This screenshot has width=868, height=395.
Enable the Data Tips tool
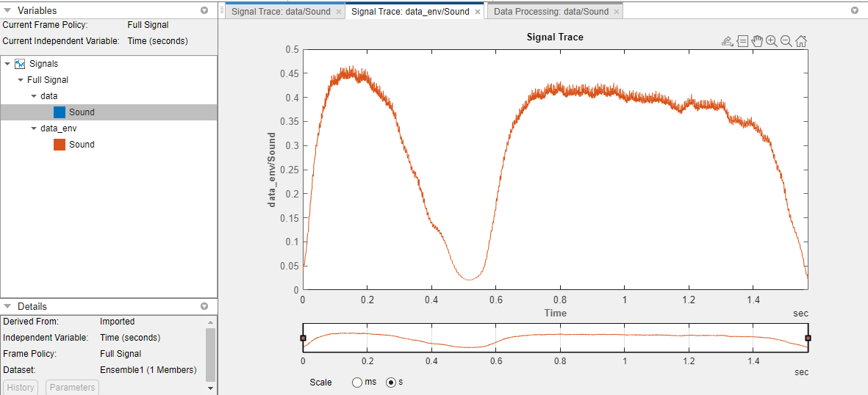(x=742, y=41)
